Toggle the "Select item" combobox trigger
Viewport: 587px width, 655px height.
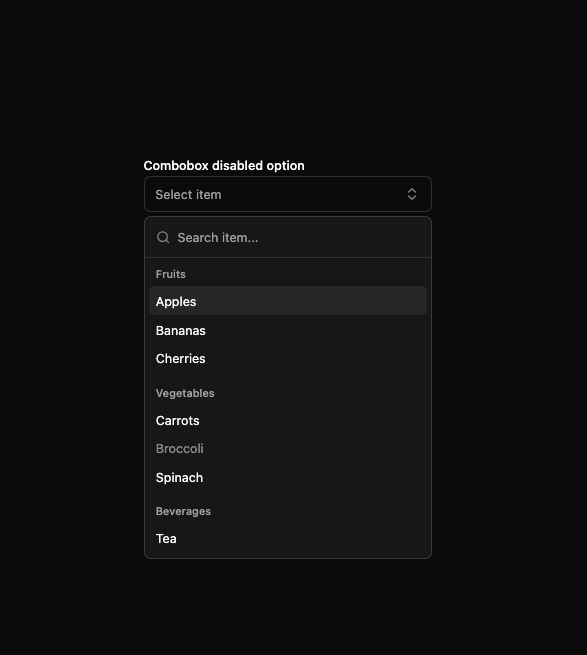click(x=287, y=194)
